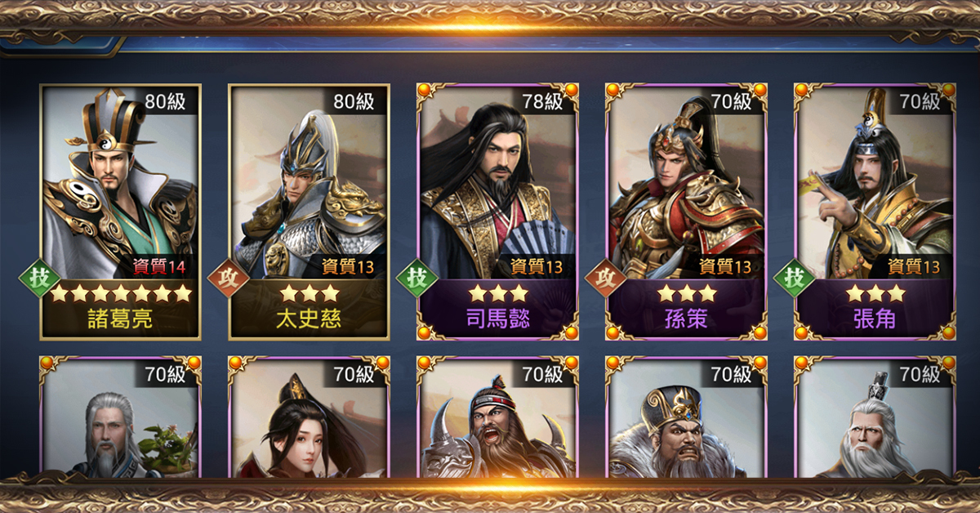Click the 80級 level tag on 諸葛亮
This screenshot has width=980, height=513.
[166, 101]
